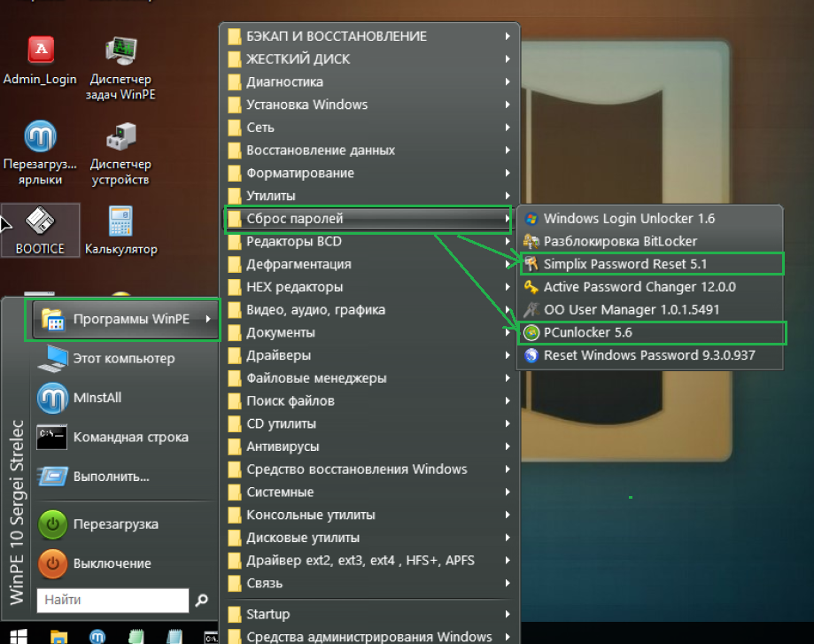Select the Утилиты menu entry
Image resolution: width=814 pixels, height=644 pixels.
[x=369, y=197]
